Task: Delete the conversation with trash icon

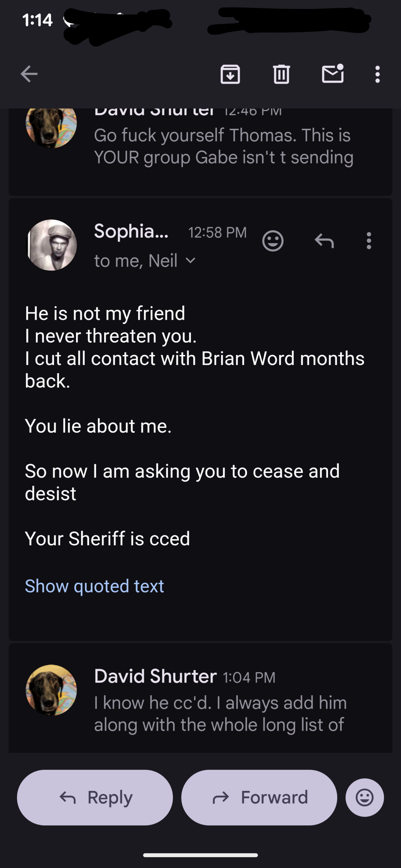Action: (281, 74)
